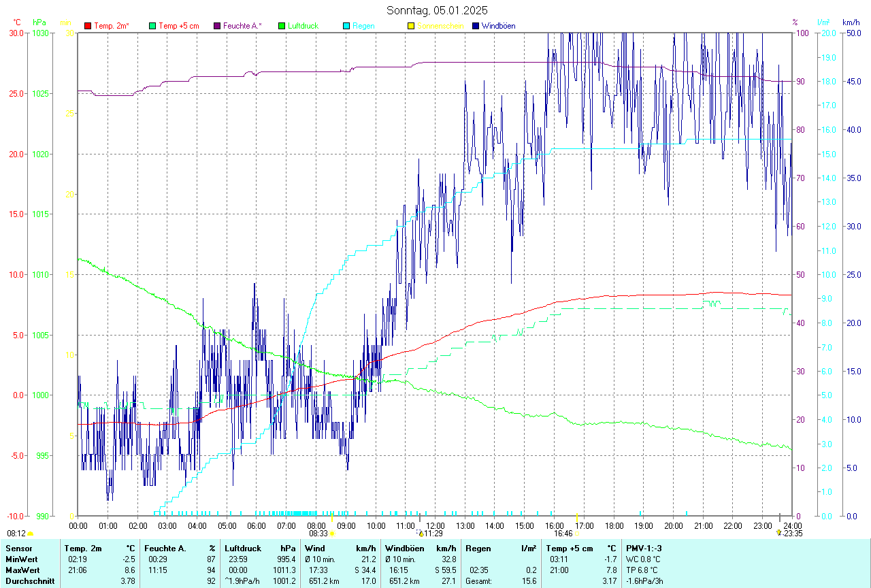Select the 'Sonnenschein' legend label
This screenshot has width=871, height=588.
[x=440, y=26]
